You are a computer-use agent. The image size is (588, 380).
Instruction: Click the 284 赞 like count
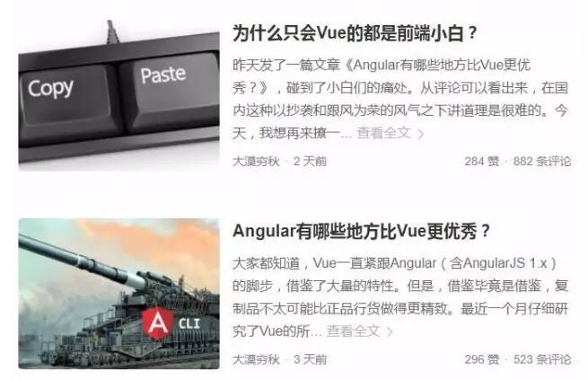pyautogui.click(x=482, y=162)
